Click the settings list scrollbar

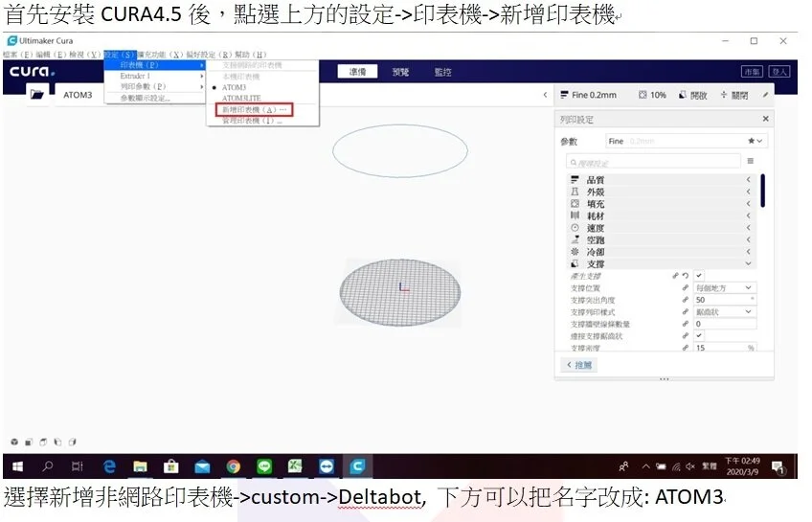[x=763, y=191]
